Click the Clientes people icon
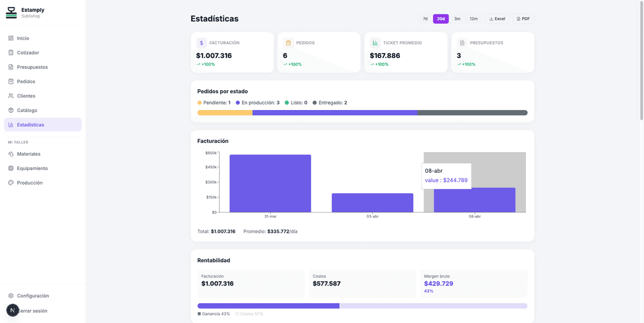 11,96
